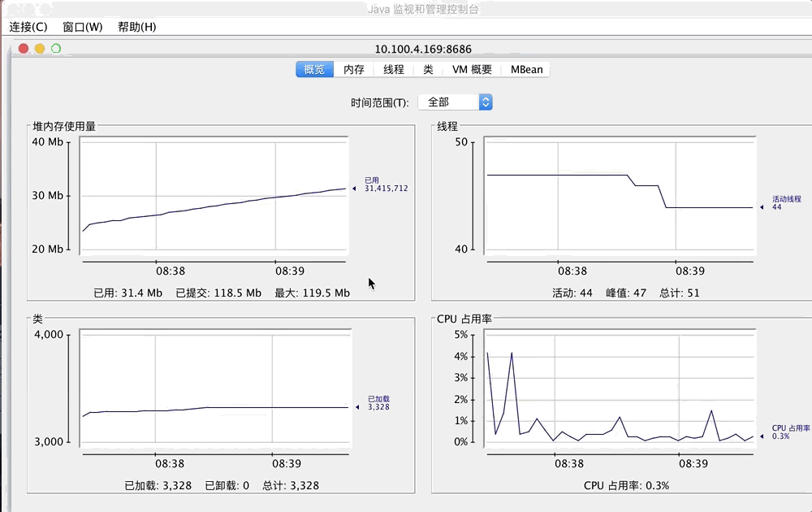Click the 已卸载: 0 text
Viewport: 812px width, 512px height.
pyautogui.click(x=227, y=485)
